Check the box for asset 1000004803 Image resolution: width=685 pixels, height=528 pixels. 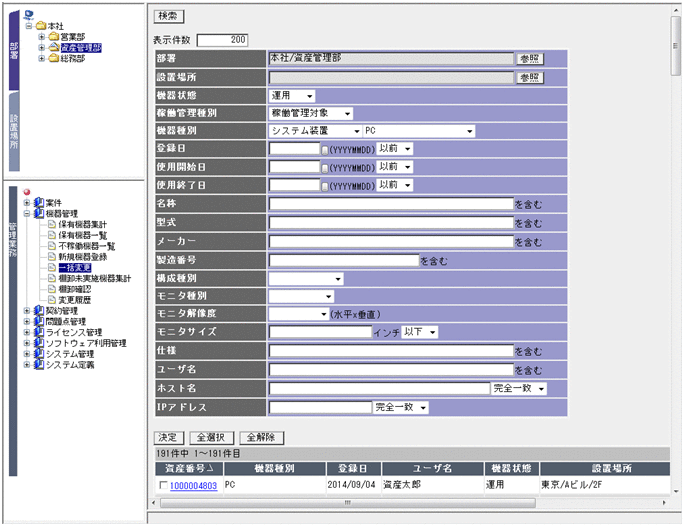(163, 485)
